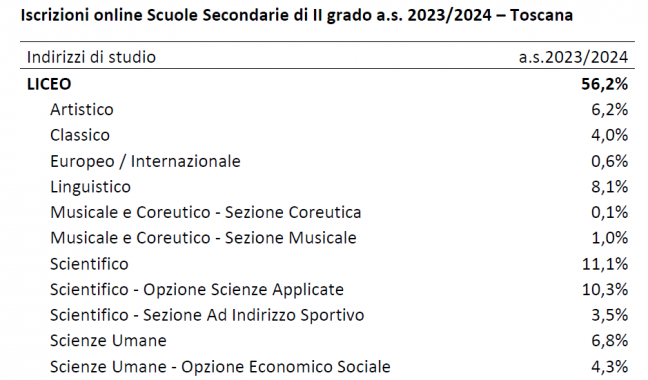Select the 10,3% Scienze Applicate value
The width and height of the screenshot is (648, 380).
click(605, 290)
